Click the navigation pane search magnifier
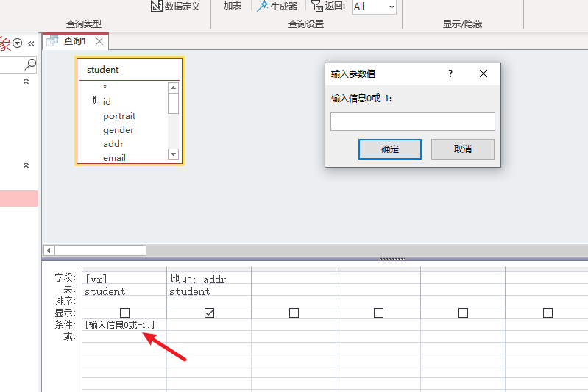This screenshot has width=588, height=392. click(x=30, y=65)
